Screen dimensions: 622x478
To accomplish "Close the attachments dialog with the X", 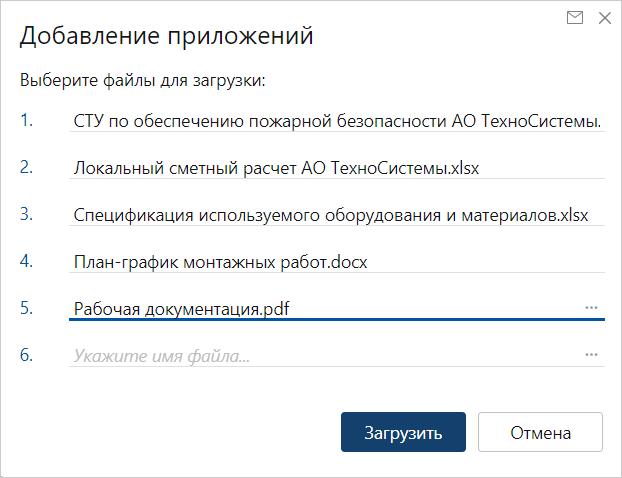I will 605,18.
